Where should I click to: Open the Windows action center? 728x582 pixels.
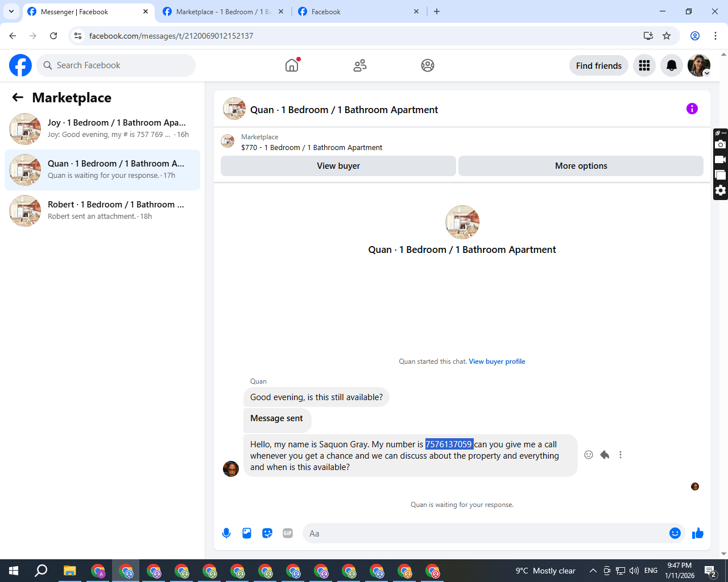point(710,571)
